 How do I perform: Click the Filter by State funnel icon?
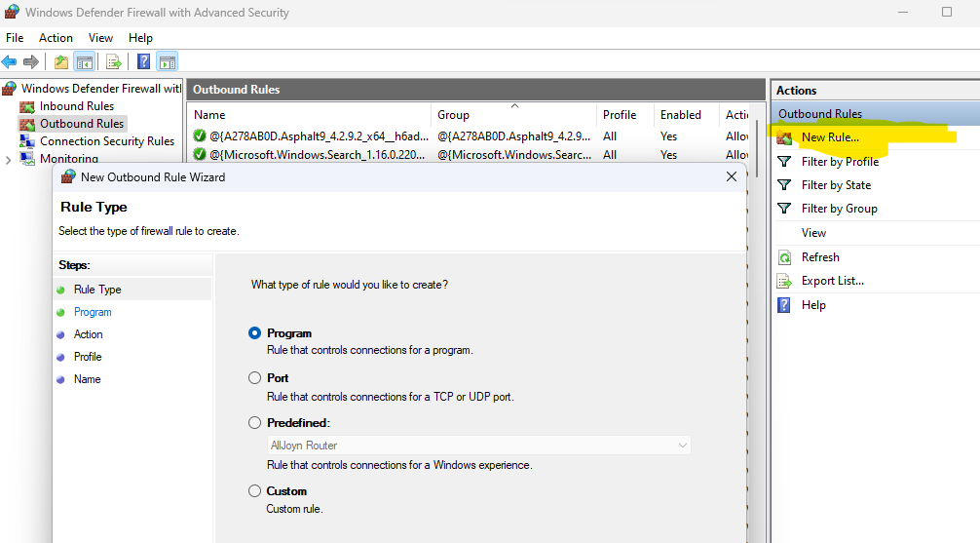pyautogui.click(x=784, y=185)
